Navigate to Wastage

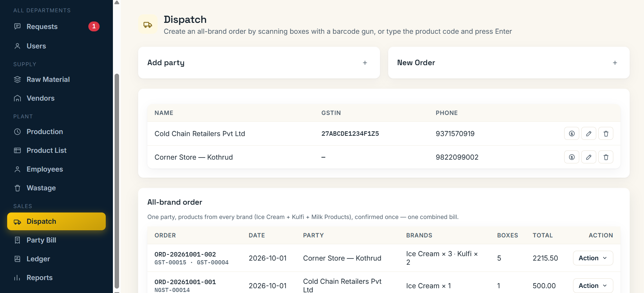coord(56,188)
